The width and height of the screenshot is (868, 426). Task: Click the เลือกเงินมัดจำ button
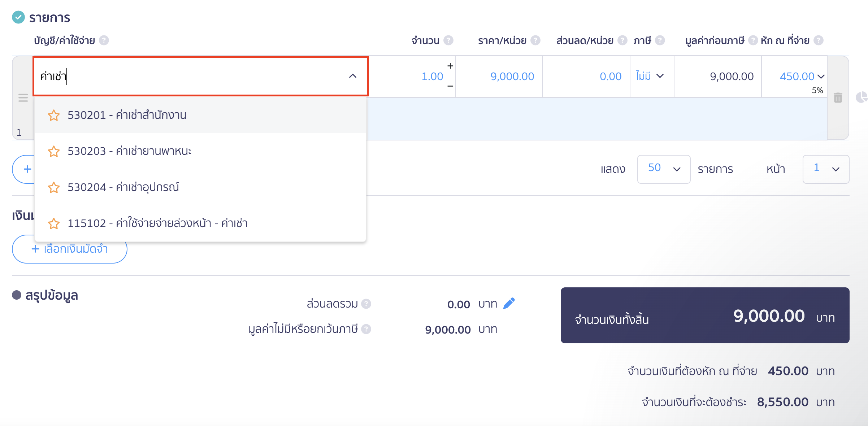coord(70,249)
